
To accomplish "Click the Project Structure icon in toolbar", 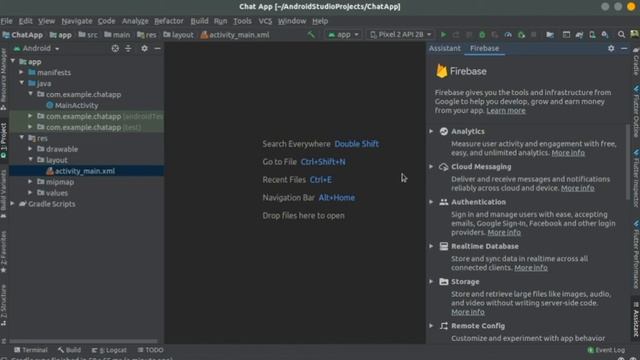I will 550,35.
